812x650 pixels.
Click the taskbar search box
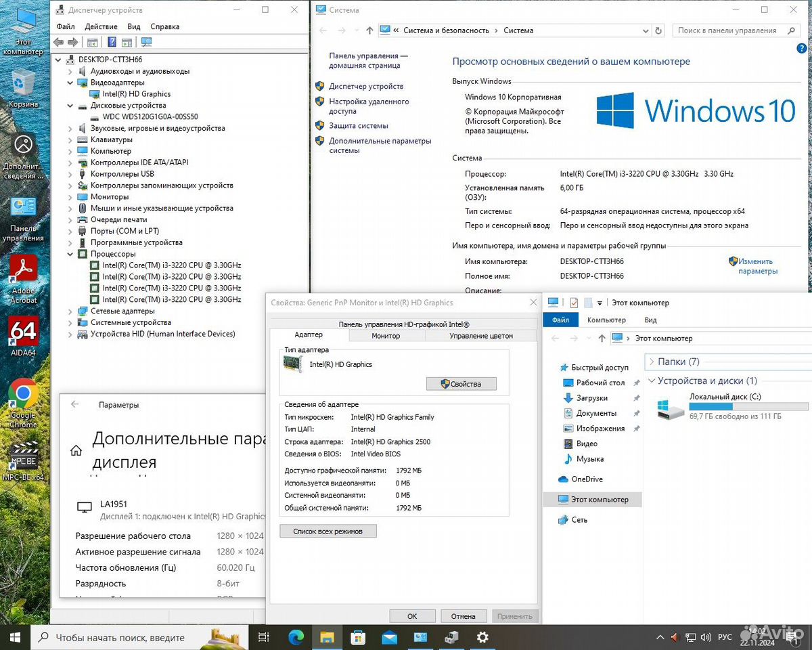click(141, 637)
